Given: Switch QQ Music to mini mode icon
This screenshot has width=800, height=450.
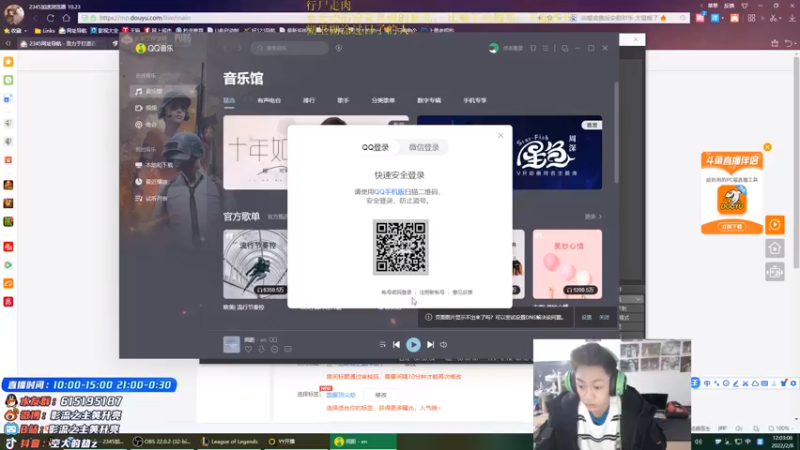Looking at the screenshot, I should (565, 48).
